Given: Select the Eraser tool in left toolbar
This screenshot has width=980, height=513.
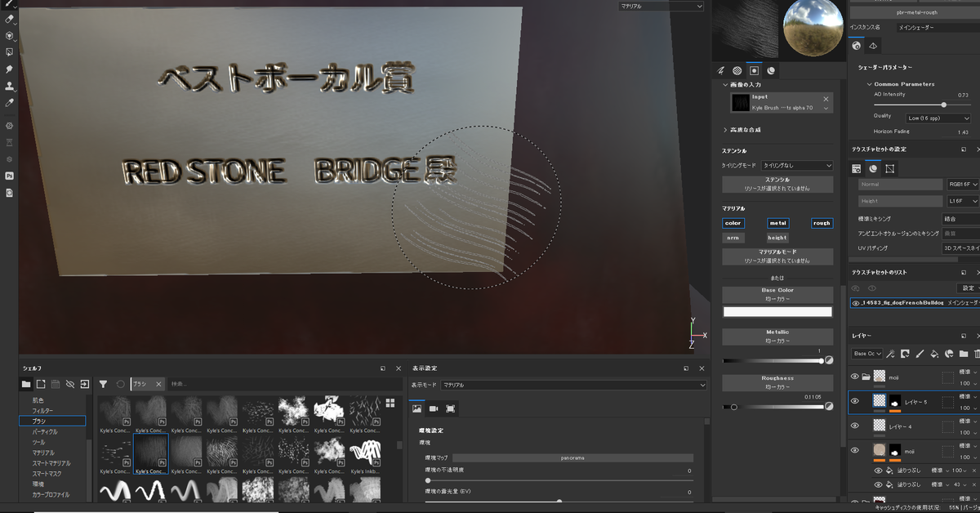Looking at the screenshot, I should (x=10, y=19).
